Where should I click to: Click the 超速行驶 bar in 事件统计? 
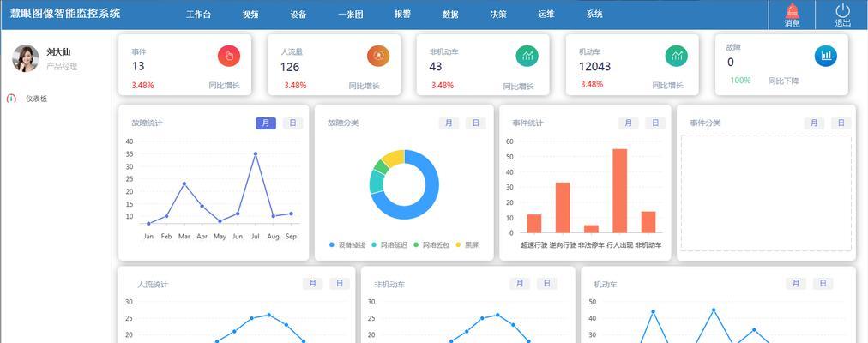(x=534, y=224)
